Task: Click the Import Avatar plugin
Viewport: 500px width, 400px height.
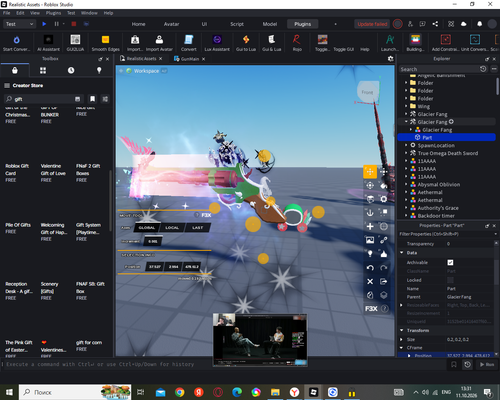Action: coord(159,43)
